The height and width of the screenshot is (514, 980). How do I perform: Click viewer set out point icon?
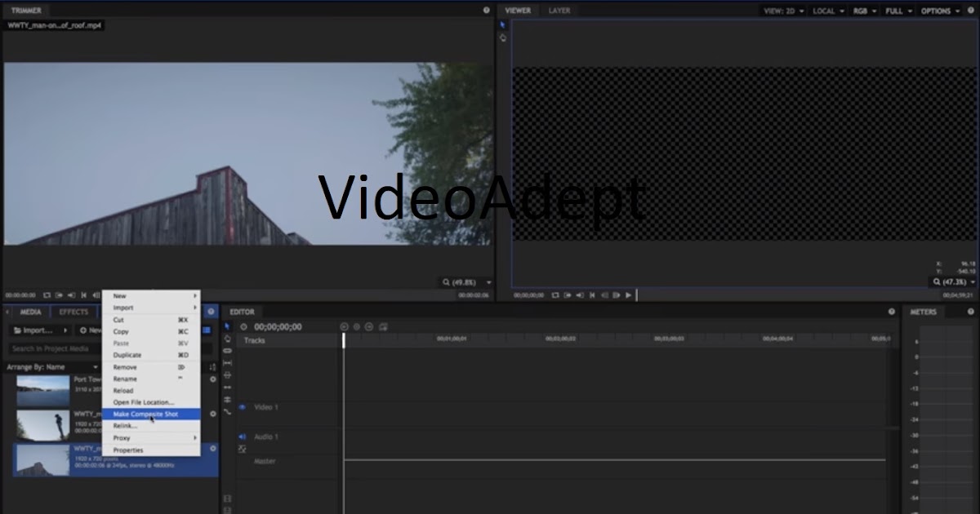(579, 295)
